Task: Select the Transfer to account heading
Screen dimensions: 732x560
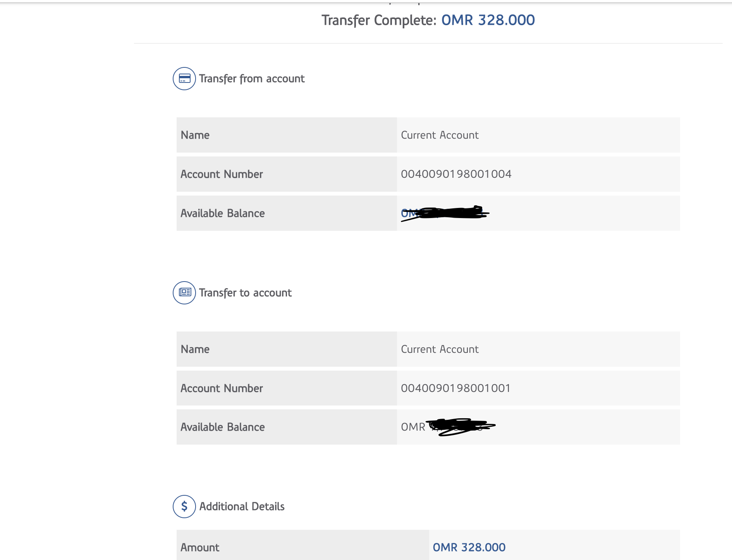Action: (245, 293)
